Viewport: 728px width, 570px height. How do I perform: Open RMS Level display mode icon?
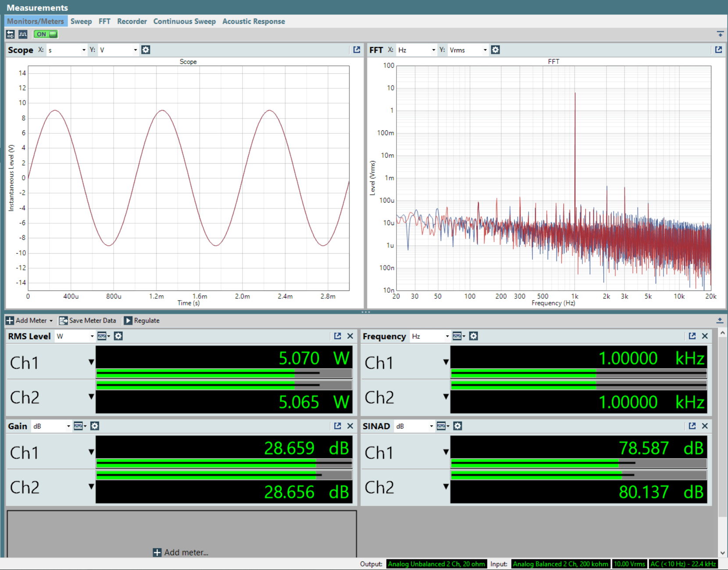tap(103, 336)
